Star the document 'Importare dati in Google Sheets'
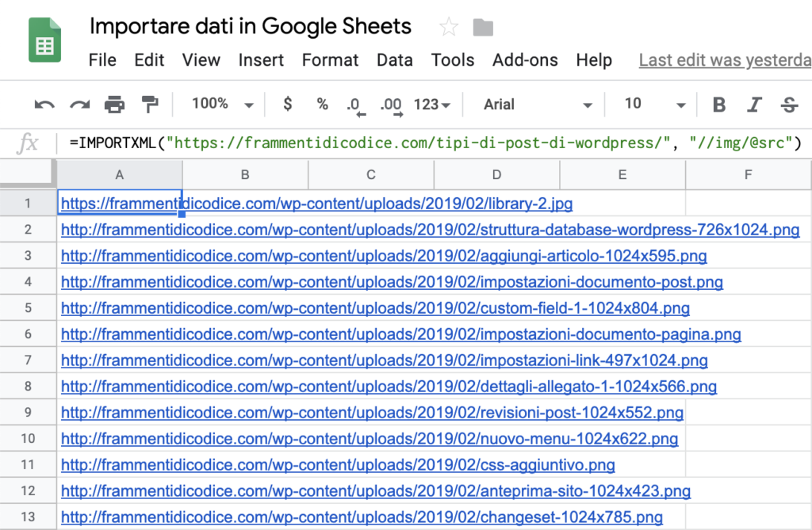 click(x=449, y=27)
